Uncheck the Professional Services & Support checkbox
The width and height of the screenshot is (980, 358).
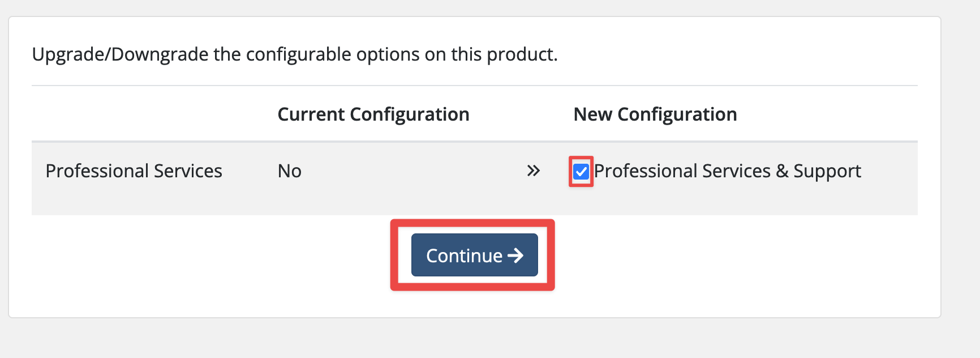(581, 172)
